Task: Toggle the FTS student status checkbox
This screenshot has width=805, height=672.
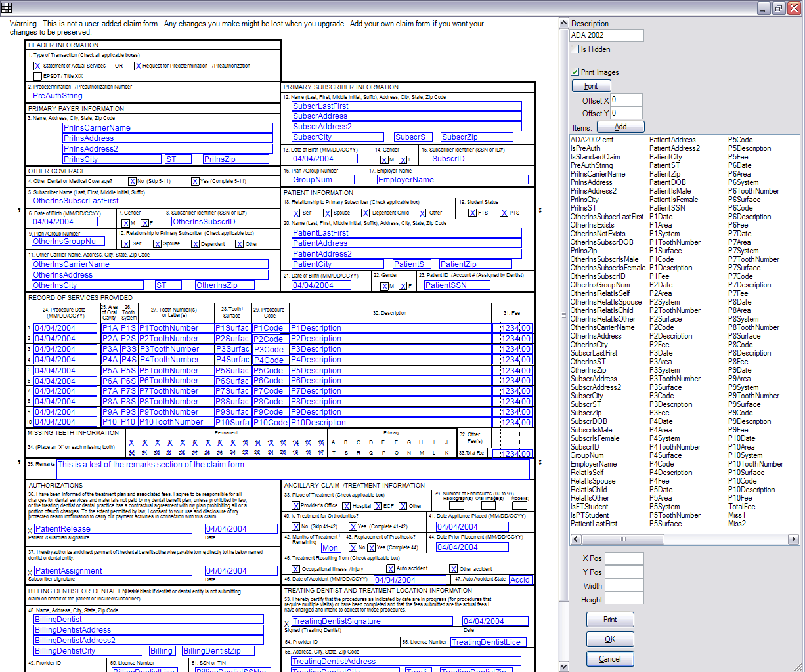Action: coord(471,212)
